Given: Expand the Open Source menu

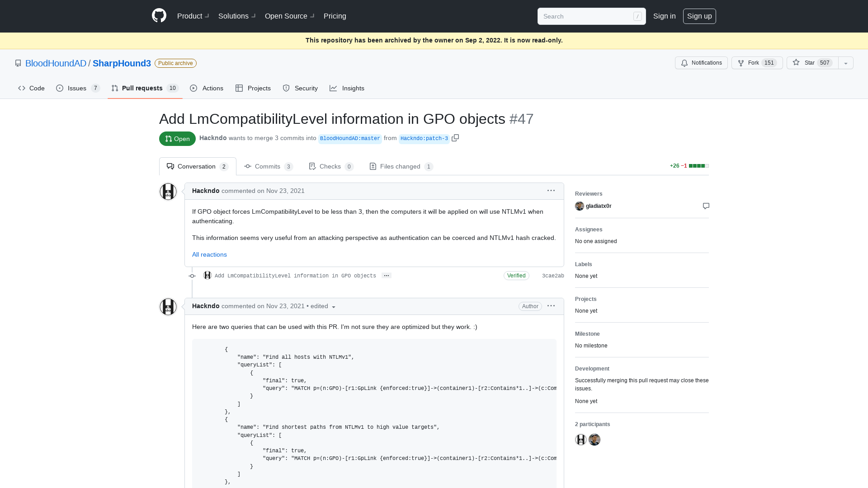Looking at the screenshot, I should [x=289, y=16].
